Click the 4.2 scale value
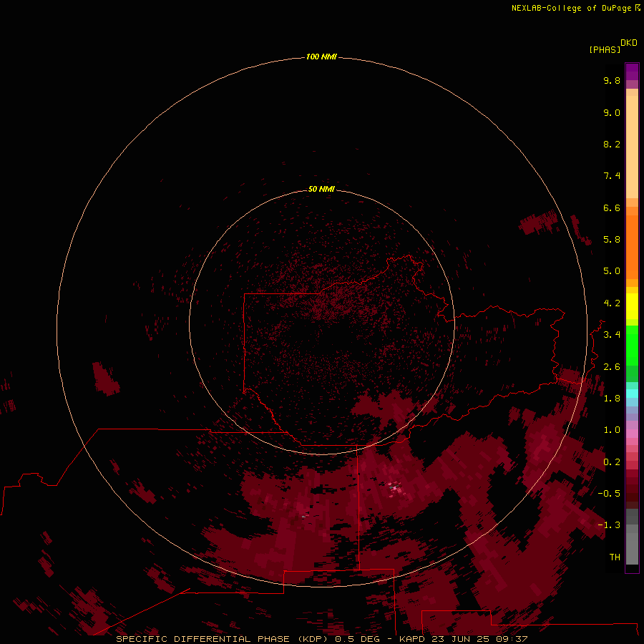Image resolution: width=644 pixels, height=644 pixels. pyautogui.click(x=612, y=303)
